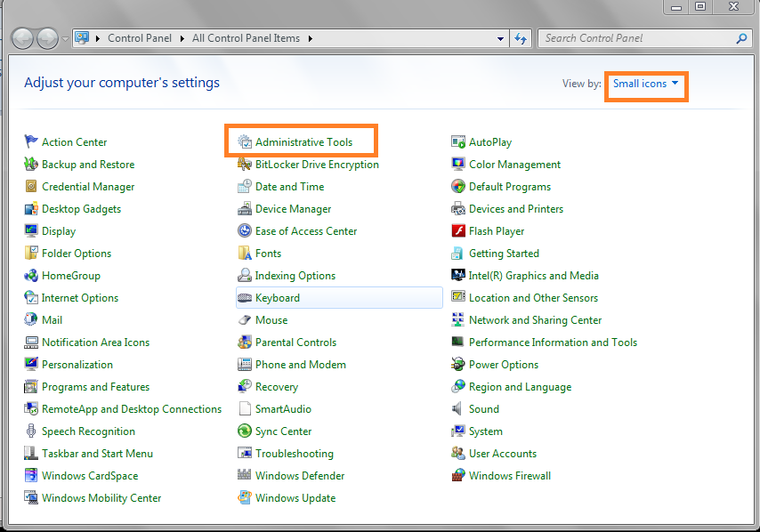
Task: Click the Mail icon
Action: pos(31,319)
